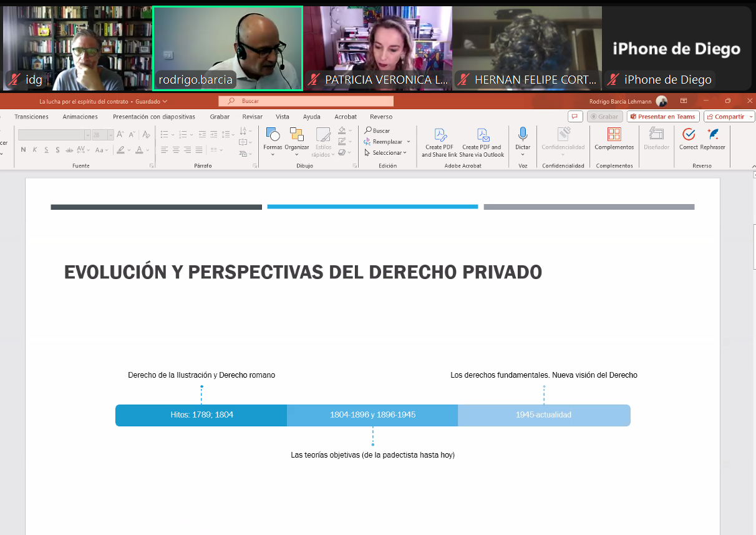Screen dimensions: 756x535
Task: Click Create PDF and Share link icon
Action: tap(439, 135)
